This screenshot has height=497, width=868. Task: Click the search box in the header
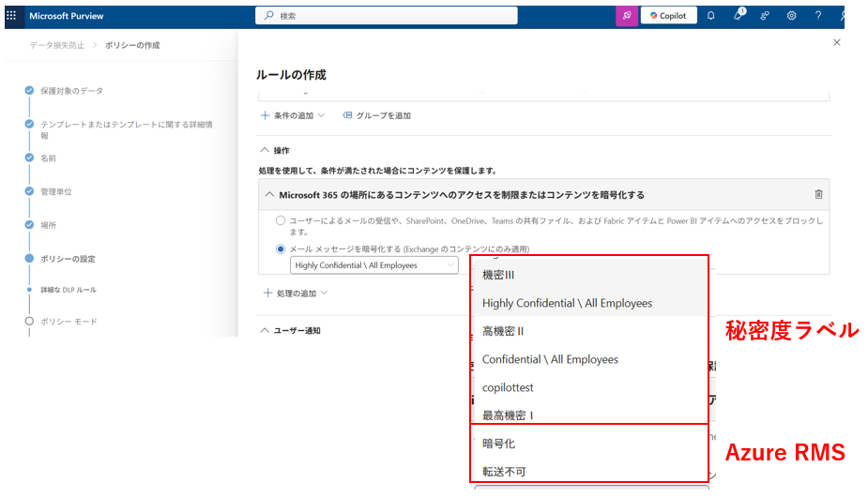[387, 16]
